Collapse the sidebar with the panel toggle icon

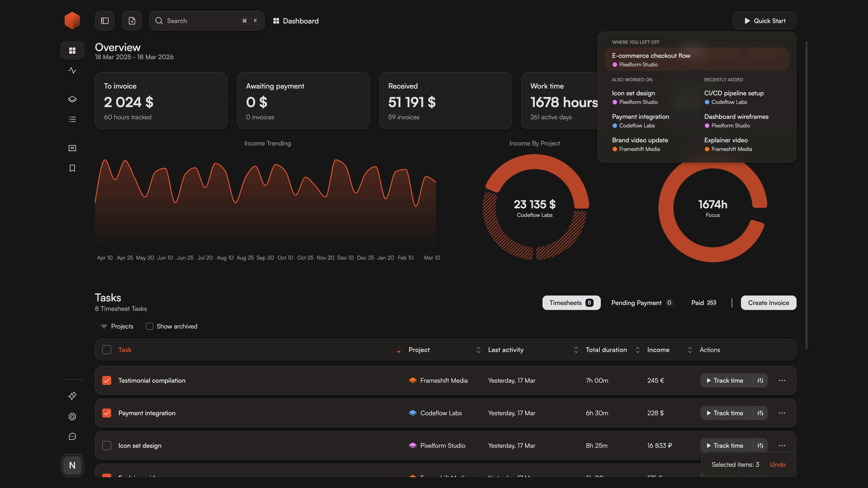104,21
